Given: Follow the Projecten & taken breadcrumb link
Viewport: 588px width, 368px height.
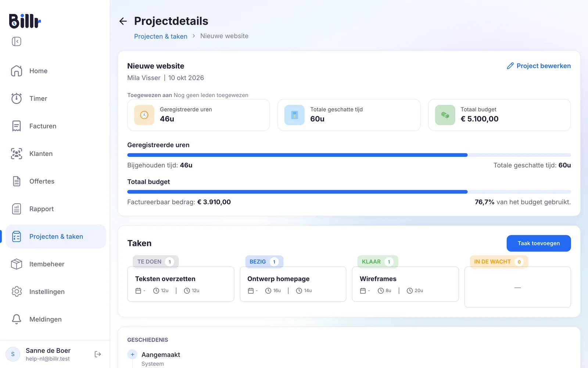Looking at the screenshot, I should (161, 36).
